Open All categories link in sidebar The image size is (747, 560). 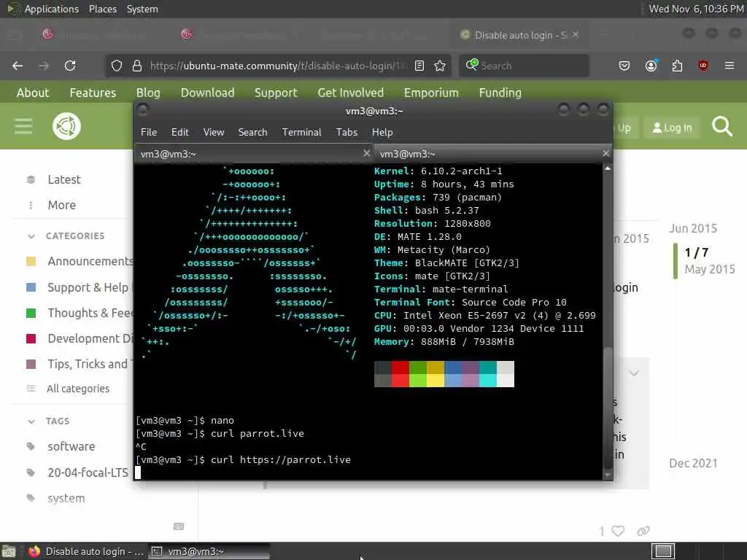78,389
